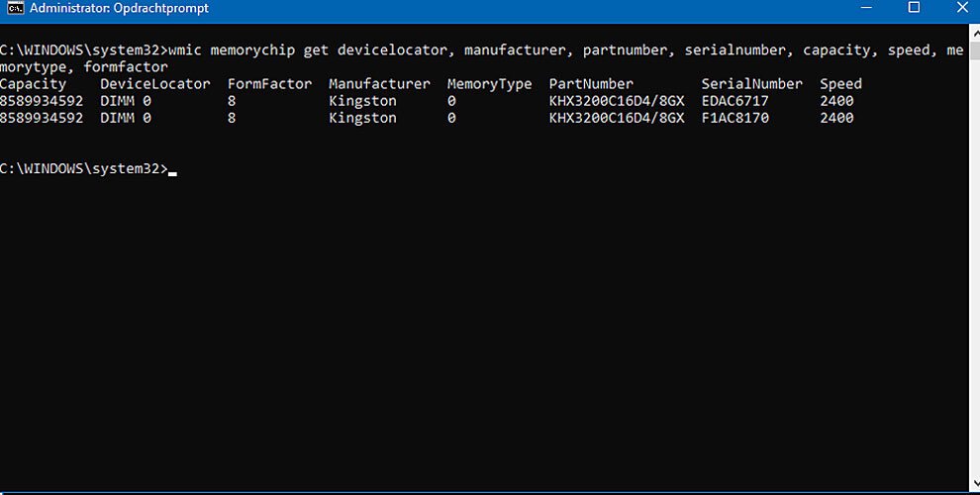Viewport: 980px width, 495px height.
Task: Click the Capacity column header
Action: (33, 84)
